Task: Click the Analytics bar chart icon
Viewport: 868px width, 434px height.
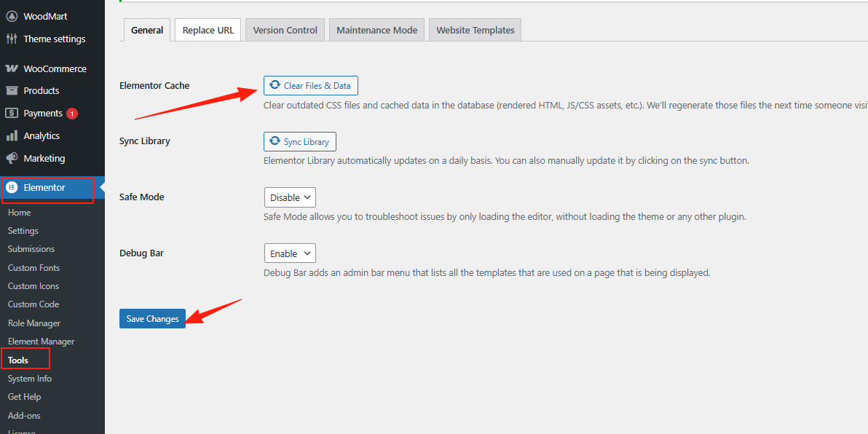Action: tap(12, 135)
